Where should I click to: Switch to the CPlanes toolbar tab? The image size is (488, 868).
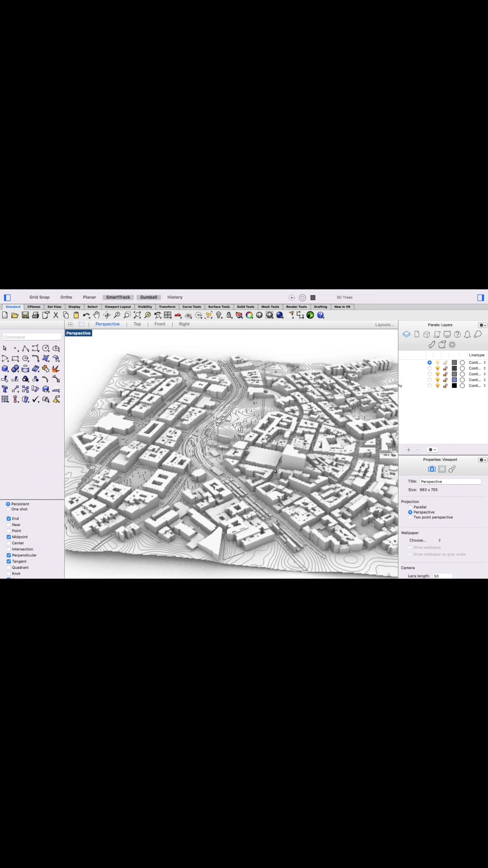(x=34, y=307)
